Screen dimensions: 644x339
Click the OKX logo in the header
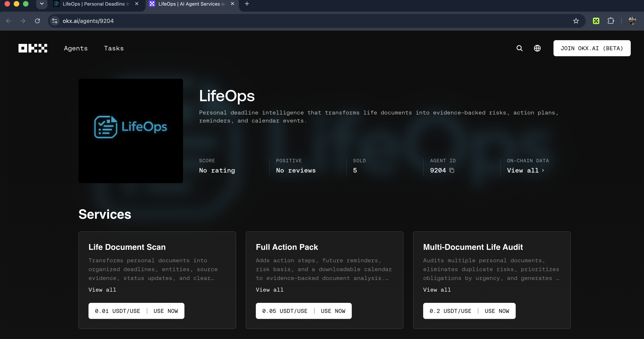pos(33,48)
